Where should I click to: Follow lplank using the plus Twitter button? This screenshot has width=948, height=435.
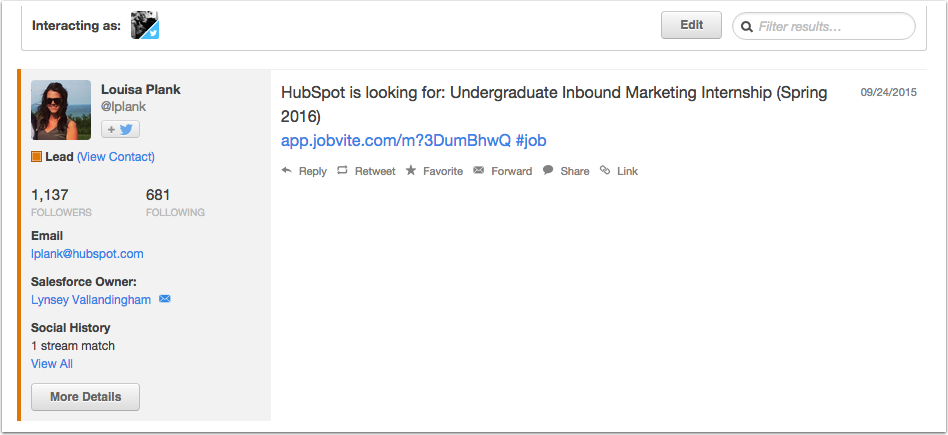[120, 129]
